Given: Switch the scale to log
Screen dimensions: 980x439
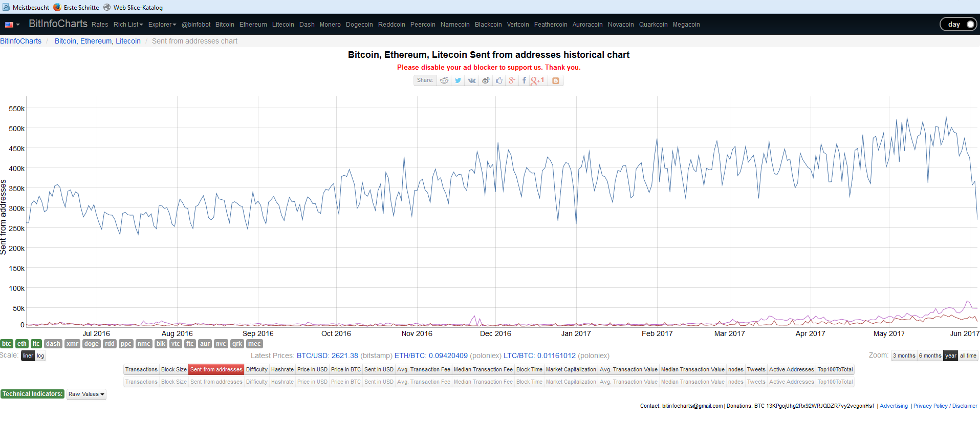Looking at the screenshot, I should coord(40,356).
